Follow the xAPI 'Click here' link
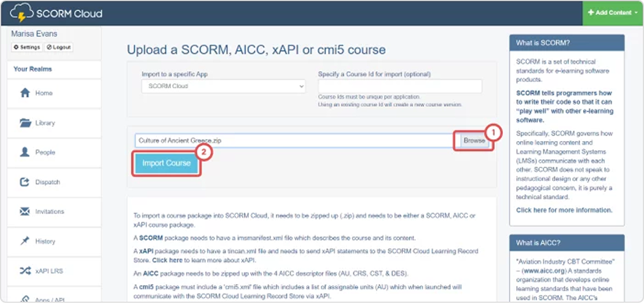 pyautogui.click(x=167, y=260)
